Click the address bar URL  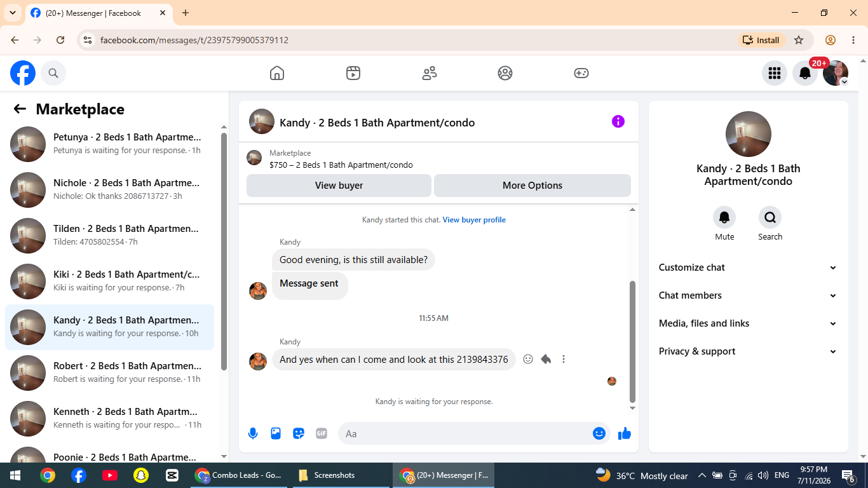pyautogui.click(x=194, y=40)
